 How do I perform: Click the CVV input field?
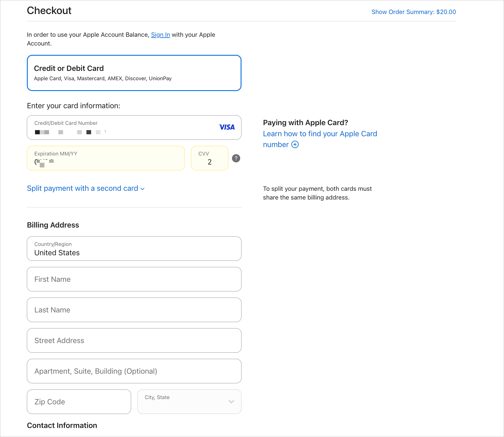[210, 158]
